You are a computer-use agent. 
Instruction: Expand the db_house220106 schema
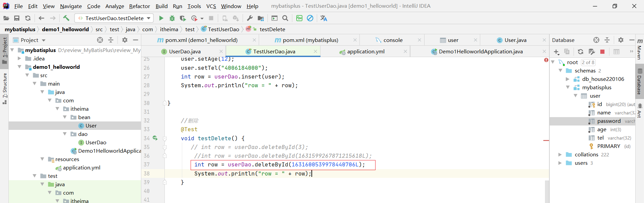(567, 79)
